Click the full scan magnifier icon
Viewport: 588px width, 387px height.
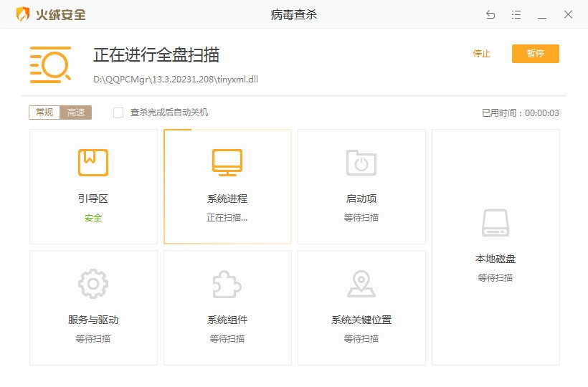tap(50, 64)
